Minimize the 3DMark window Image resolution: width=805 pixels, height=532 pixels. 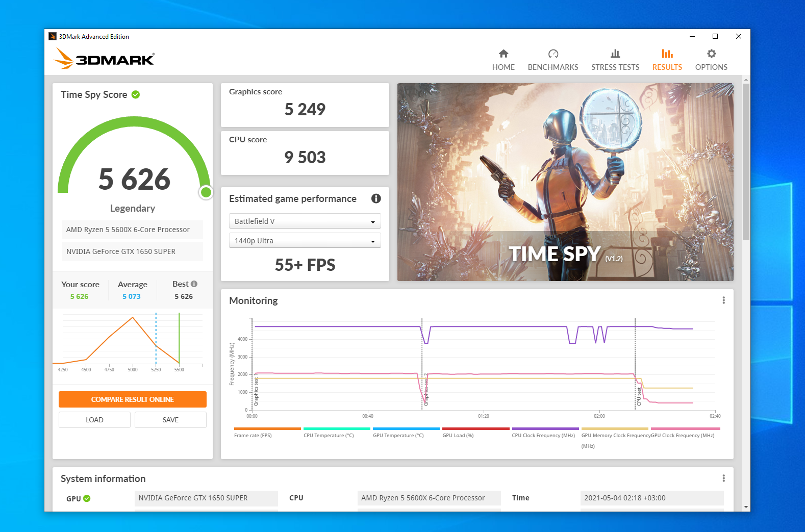(692, 36)
